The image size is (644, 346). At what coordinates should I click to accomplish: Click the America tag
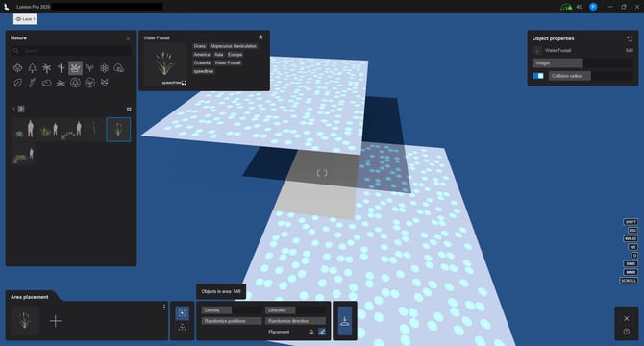(202, 55)
